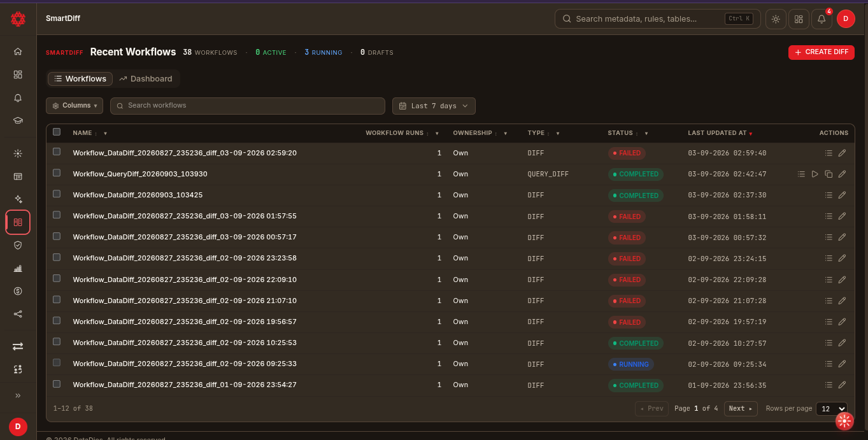Open the Name column filter arrow
The height and width of the screenshot is (440, 868).
[105, 134]
